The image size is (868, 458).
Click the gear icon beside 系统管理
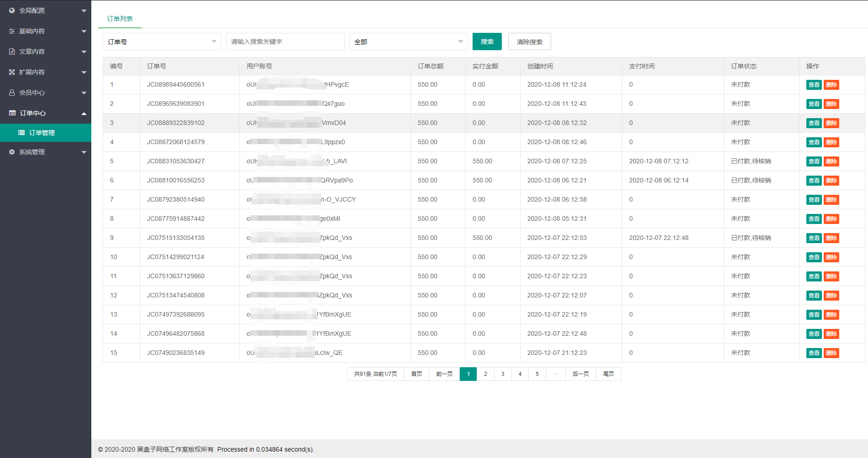(x=12, y=152)
